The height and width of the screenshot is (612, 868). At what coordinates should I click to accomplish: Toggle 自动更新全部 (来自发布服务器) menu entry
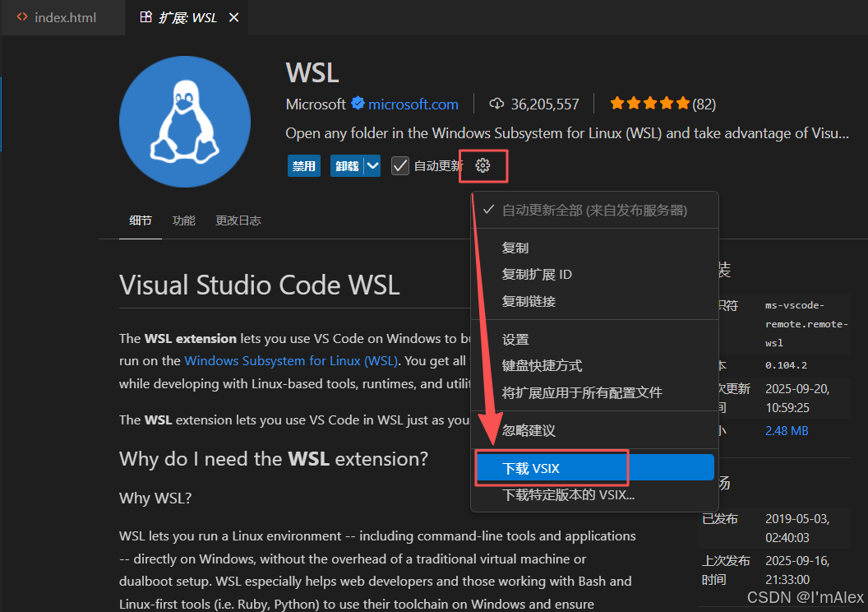[x=594, y=211]
